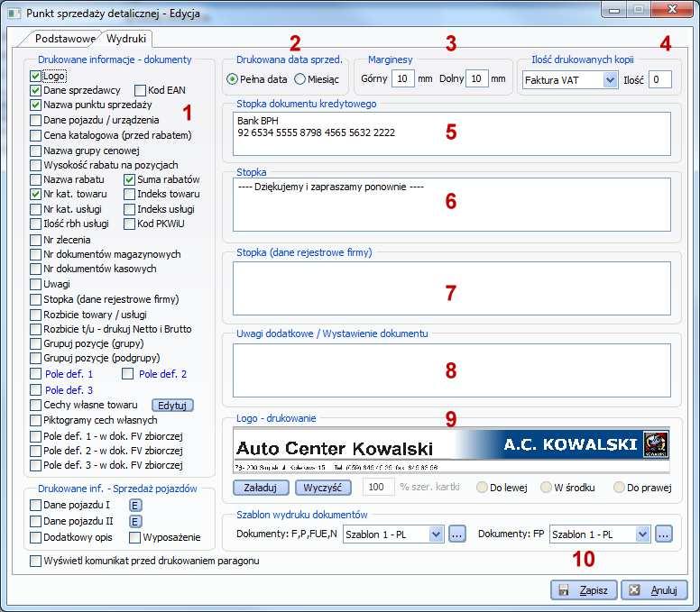Image resolution: width=700 pixels, height=612 pixels.
Task: Choose W środku logo alignment
Action: point(546,487)
